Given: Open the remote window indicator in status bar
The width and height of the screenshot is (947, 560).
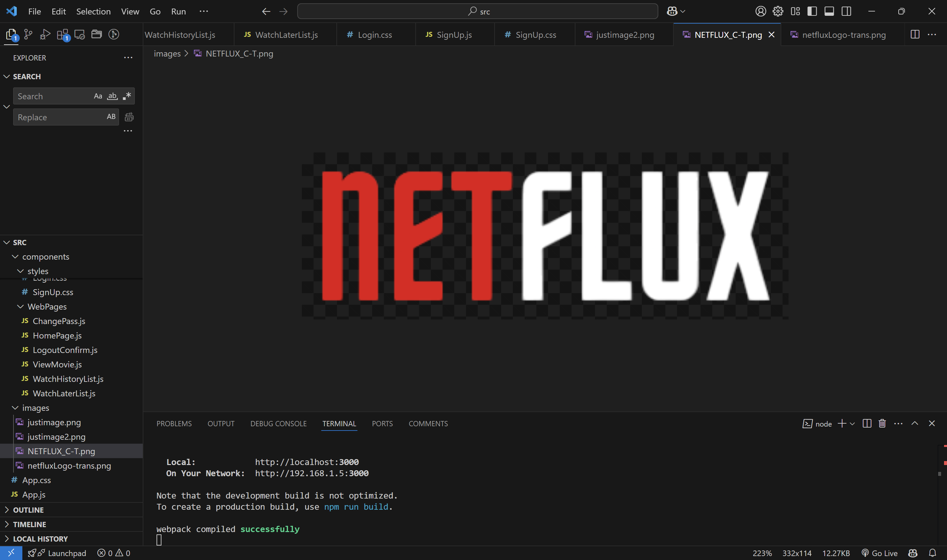Looking at the screenshot, I should pos(11,553).
